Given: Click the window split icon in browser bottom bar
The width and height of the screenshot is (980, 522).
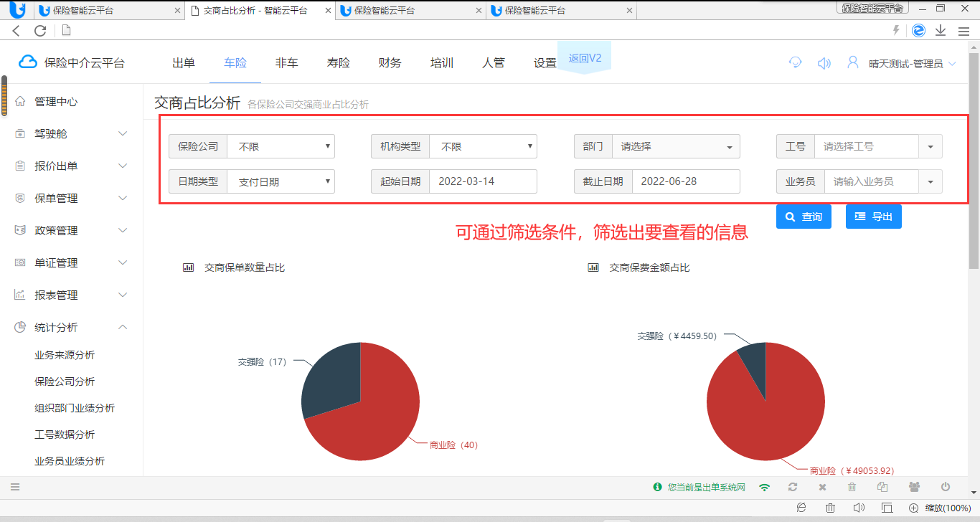Looking at the screenshot, I should pyautogui.click(x=887, y=508).
